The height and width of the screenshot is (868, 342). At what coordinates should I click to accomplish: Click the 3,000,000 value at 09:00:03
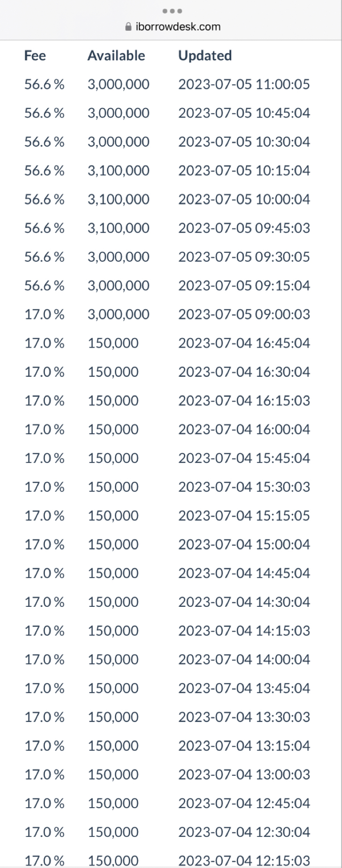click(x=118, y=314)
